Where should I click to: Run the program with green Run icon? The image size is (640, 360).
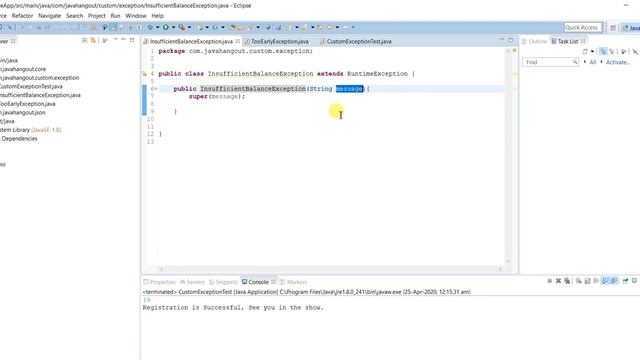(166, 27)
